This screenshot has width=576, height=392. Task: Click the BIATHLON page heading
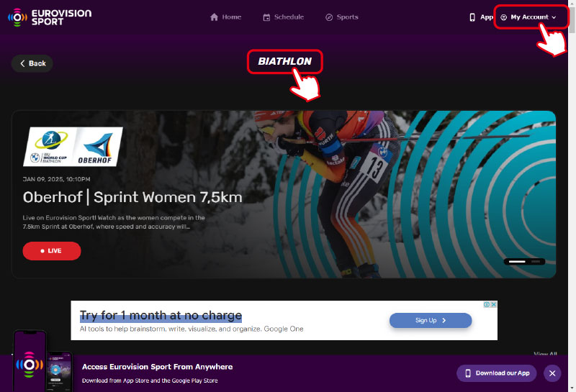click(x=284, y=61)
